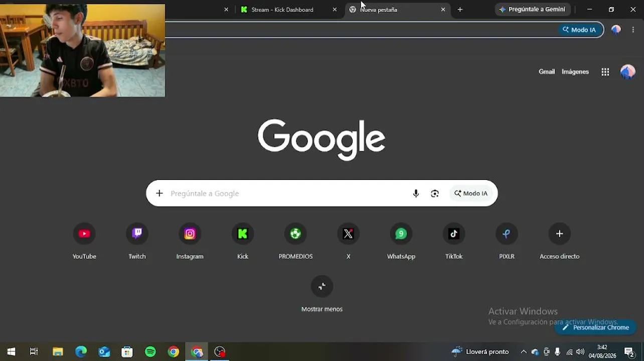Click the microphone icon in the system tray
The height and width of the screenshot is (361, 644).
tap(557, 352)
